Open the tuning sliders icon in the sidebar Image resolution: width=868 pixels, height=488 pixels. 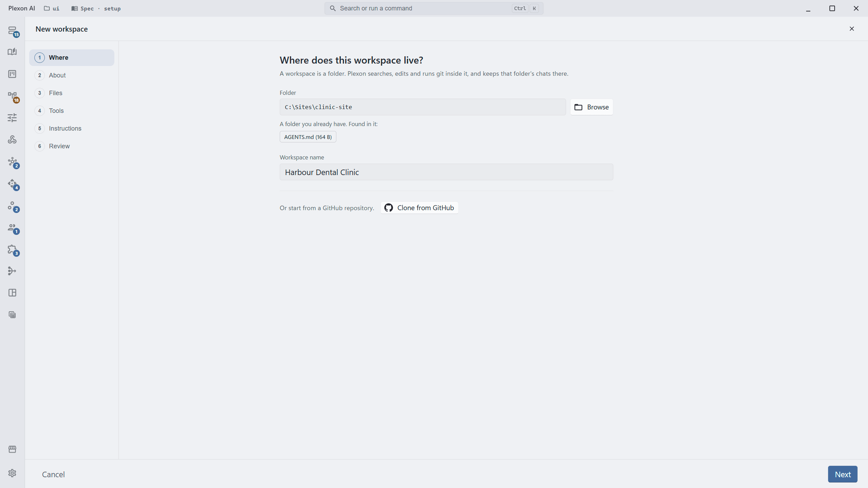click(13, 118)
